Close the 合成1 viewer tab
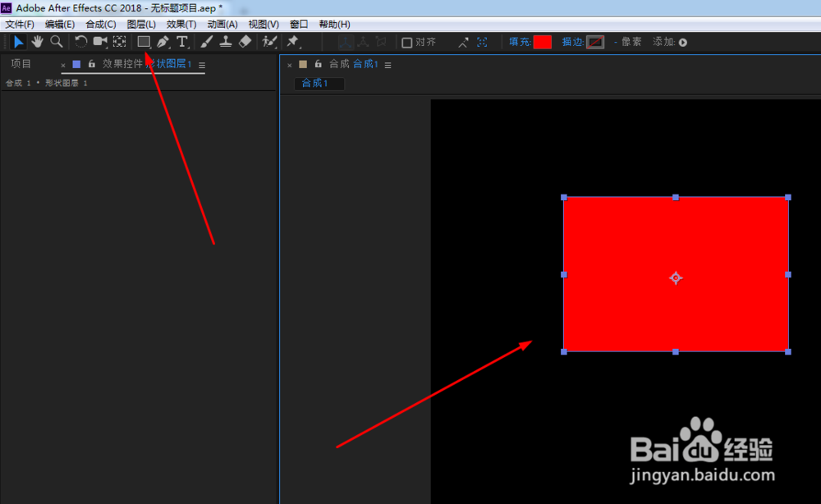 pos(290,66)
